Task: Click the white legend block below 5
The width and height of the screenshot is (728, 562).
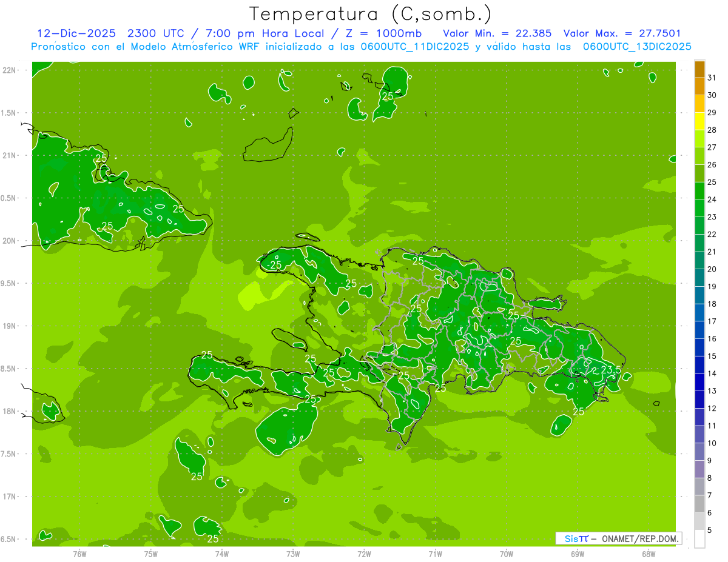Action: click(x=699, y=539)
